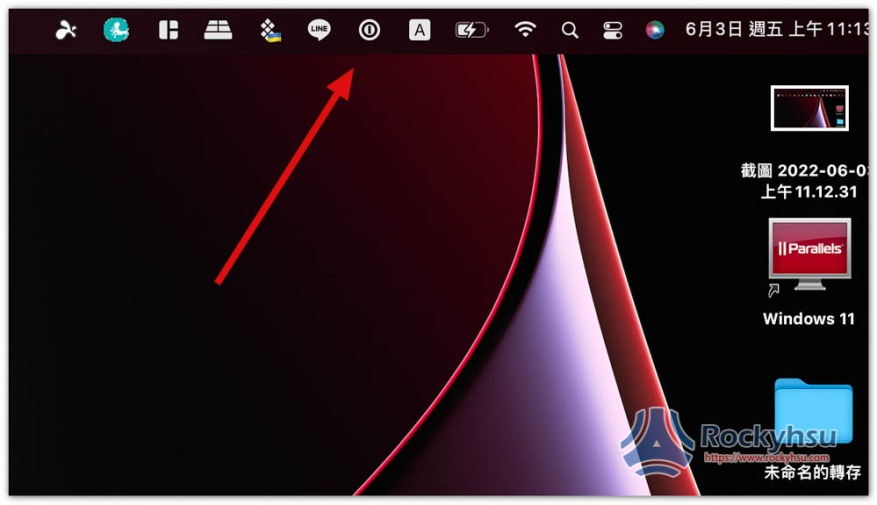Open LINE from the menu bar
The height and width of the screenshot is (505, 877).
(319, 31)
